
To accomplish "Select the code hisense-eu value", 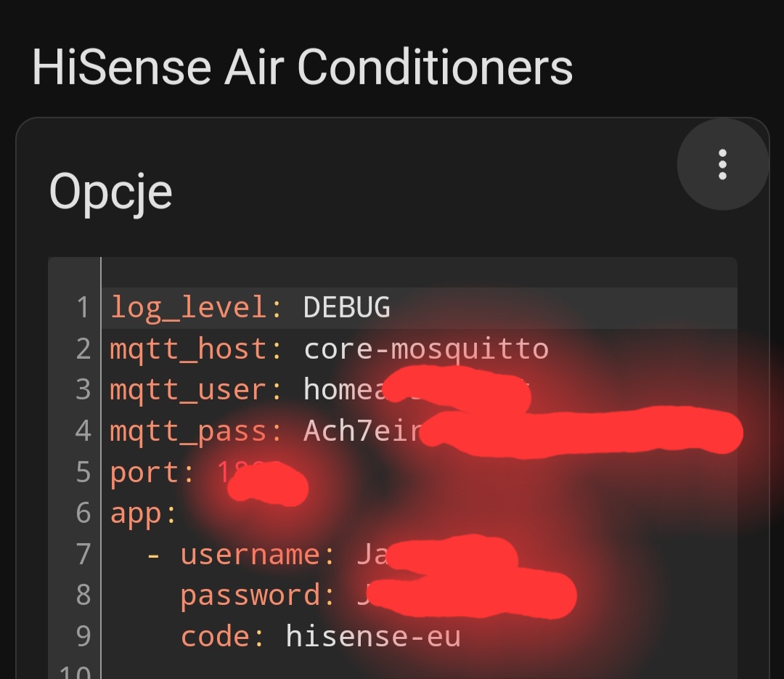I will [372, 635].
